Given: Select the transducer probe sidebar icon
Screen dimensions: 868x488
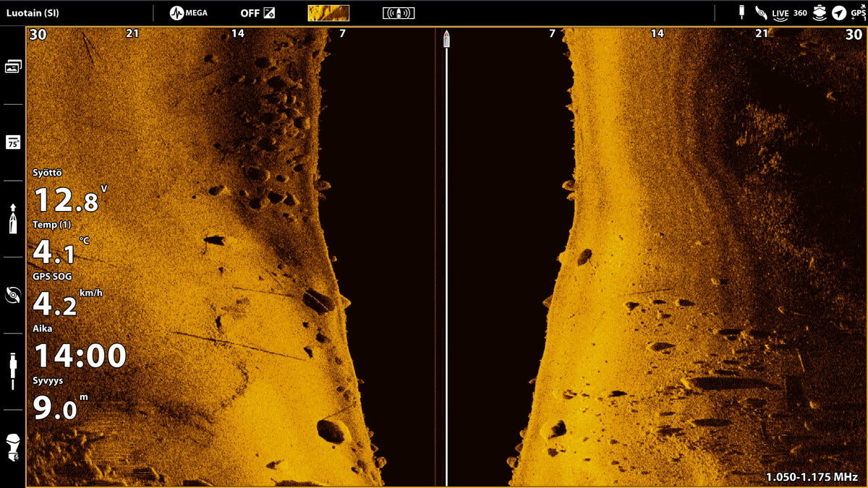Looking at the screenshot, I should (x=13, y=371).
